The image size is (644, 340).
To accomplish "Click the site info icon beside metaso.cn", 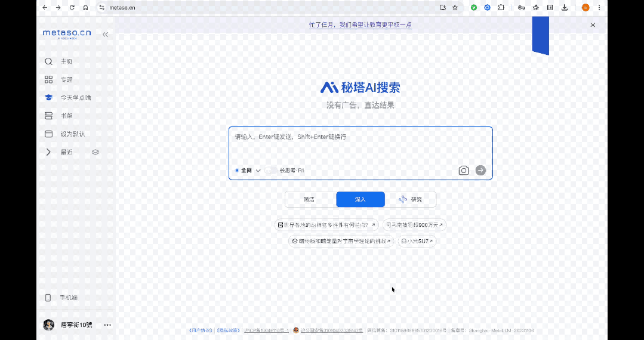I will point(102,7).
